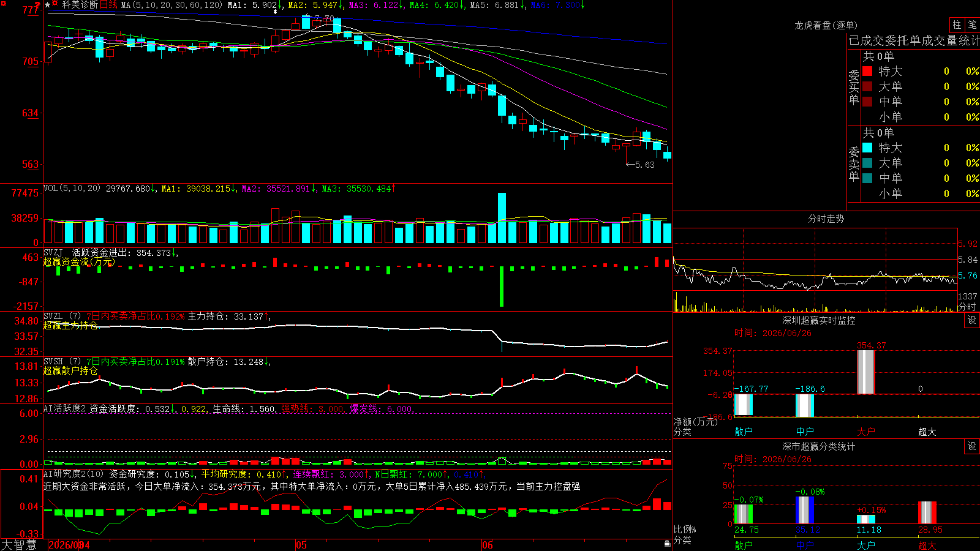Click the 777 price axis label
This screenshot has height=551, width=980.
tap(31, 10)
